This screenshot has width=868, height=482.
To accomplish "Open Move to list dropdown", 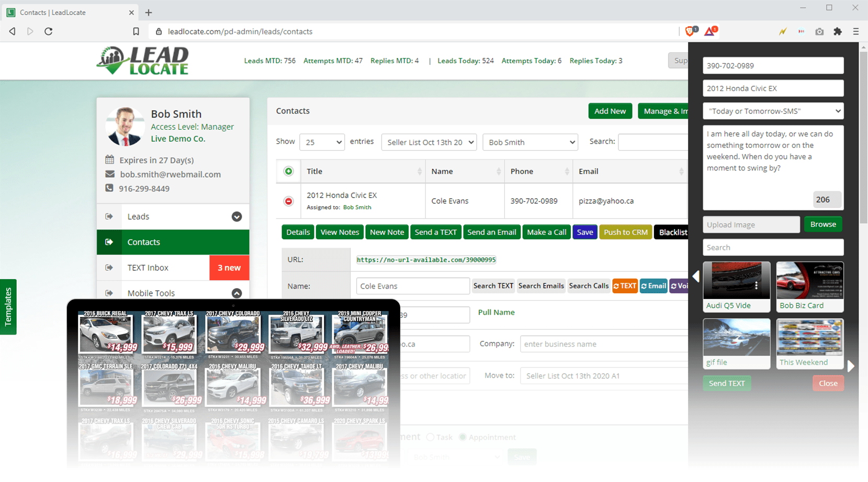I will click(x=604, y=376).
